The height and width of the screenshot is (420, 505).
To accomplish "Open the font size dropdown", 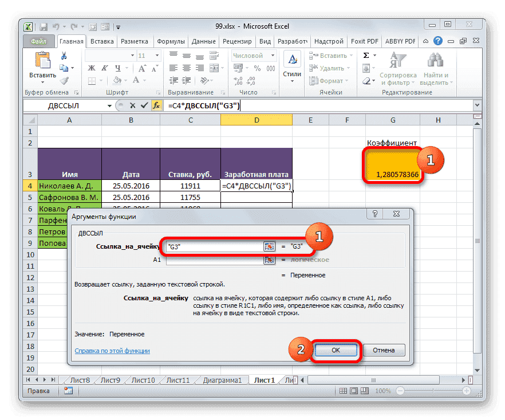I will [156, 55].
